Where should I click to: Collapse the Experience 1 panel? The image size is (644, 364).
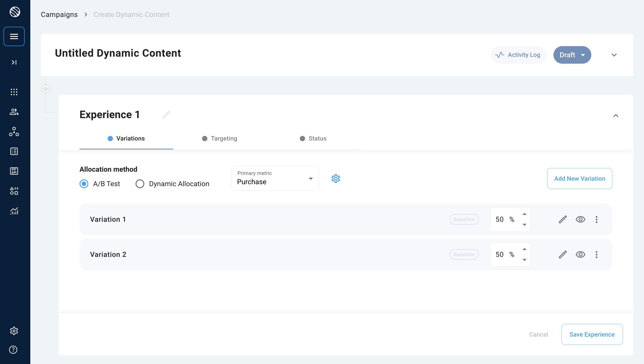pos(616,116)
